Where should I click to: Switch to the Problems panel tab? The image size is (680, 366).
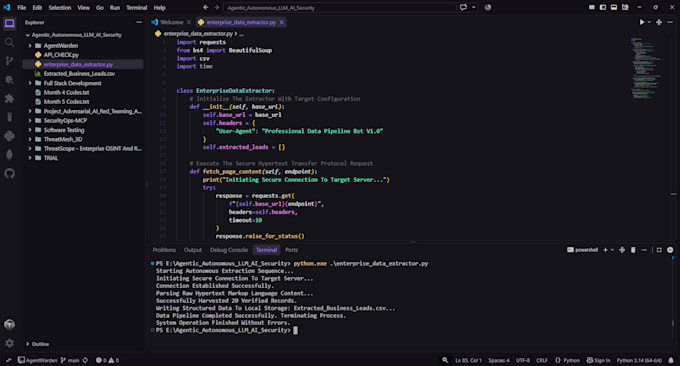point(164,250)
